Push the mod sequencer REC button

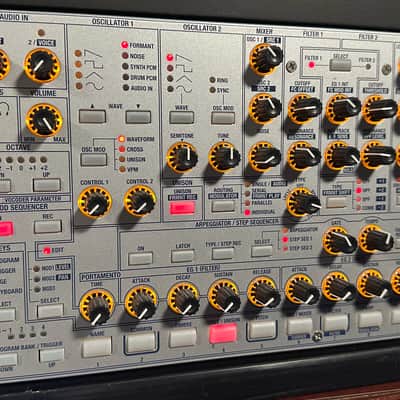pyautogui.click(x=48, y=227)
